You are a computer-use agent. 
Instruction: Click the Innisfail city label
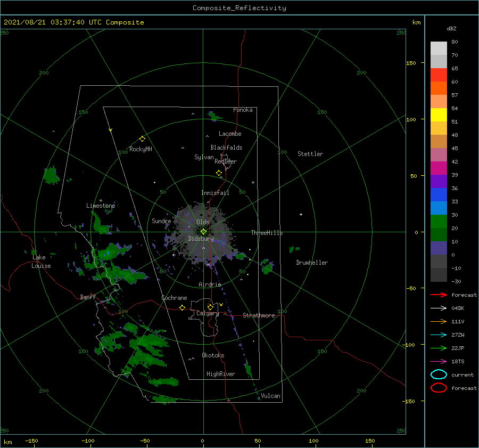[x=215, y=193]
